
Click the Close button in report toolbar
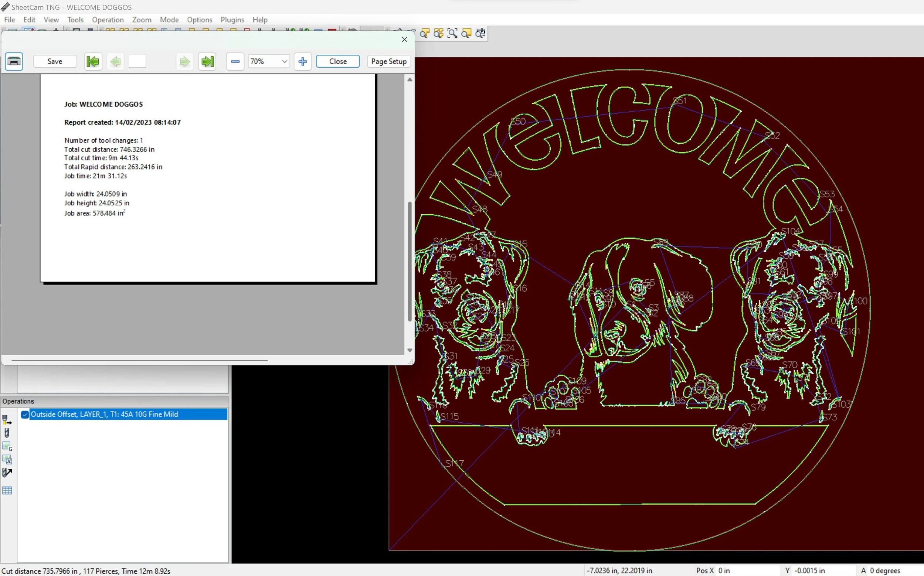pyautogui.click(x=337, y=61)
